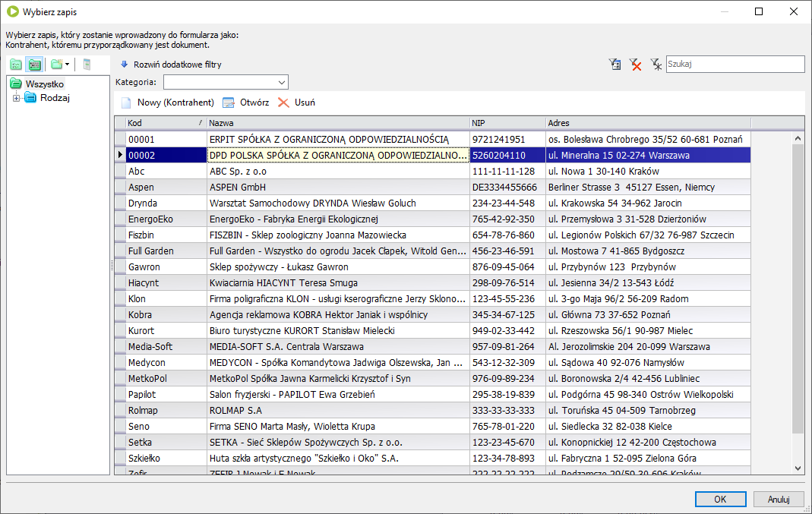Click the table scrollbar down arrow
812x514 pixels.
[798, 468]
